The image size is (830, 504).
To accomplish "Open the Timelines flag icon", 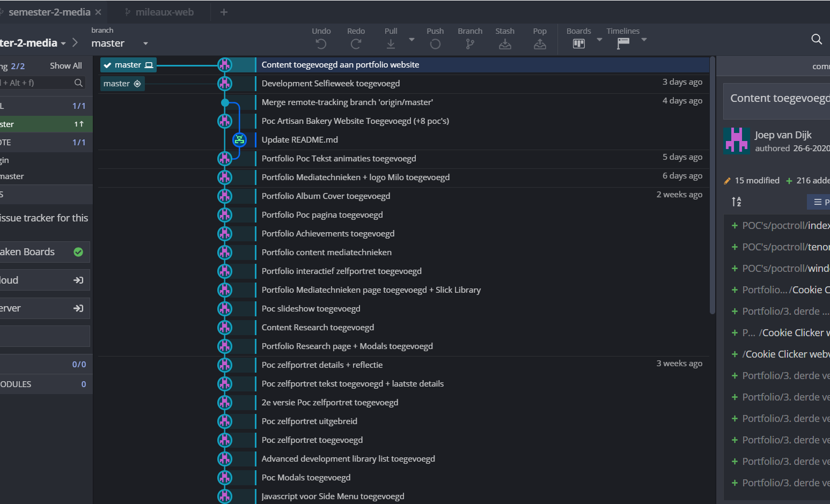I will click(x=623, y=44).
